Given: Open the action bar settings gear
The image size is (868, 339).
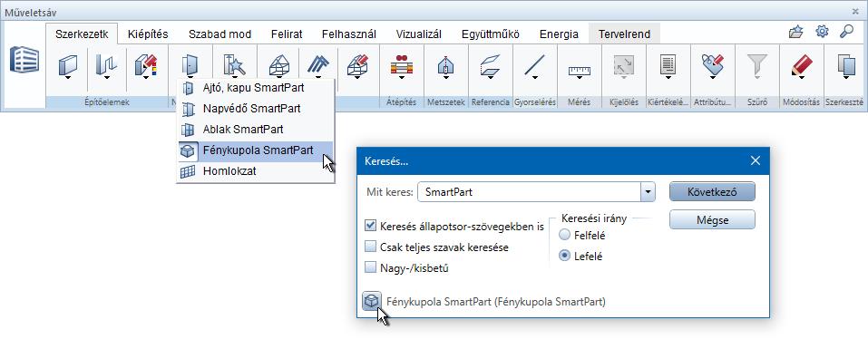Looking at the screenshot, I should pyautogui.click(x=822, y=32).
